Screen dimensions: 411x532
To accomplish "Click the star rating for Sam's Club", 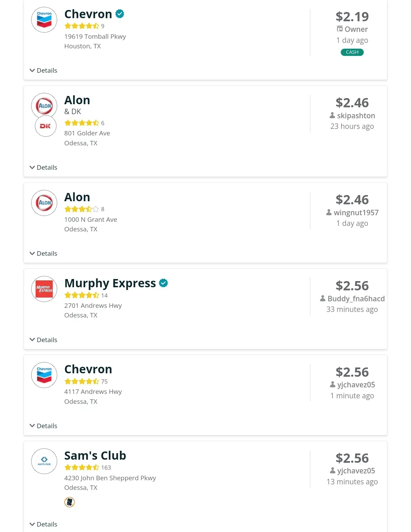I will tap(82, 468).
